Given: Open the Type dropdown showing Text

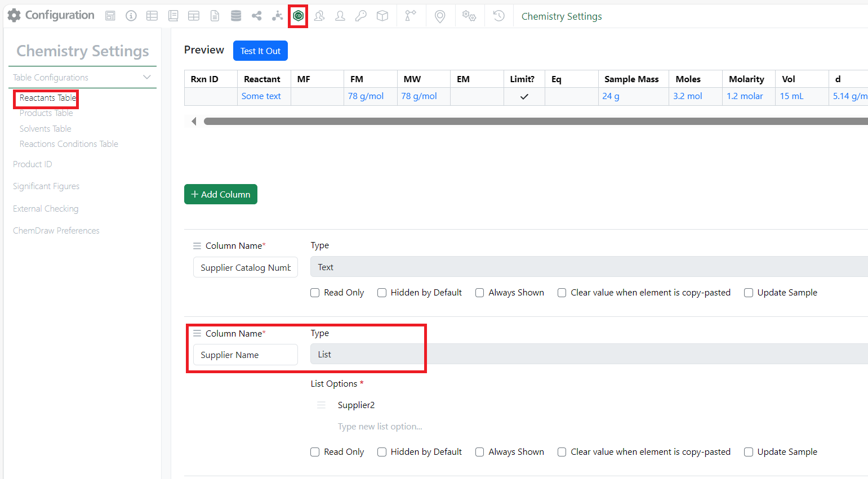Looking at the screenshot, I should (x=588, y=267).
